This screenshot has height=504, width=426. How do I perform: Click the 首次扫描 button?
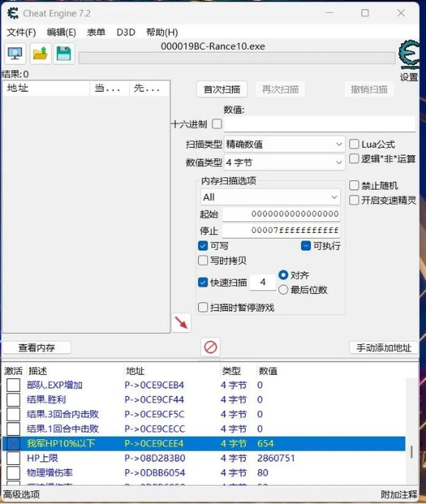pos(222,89)
